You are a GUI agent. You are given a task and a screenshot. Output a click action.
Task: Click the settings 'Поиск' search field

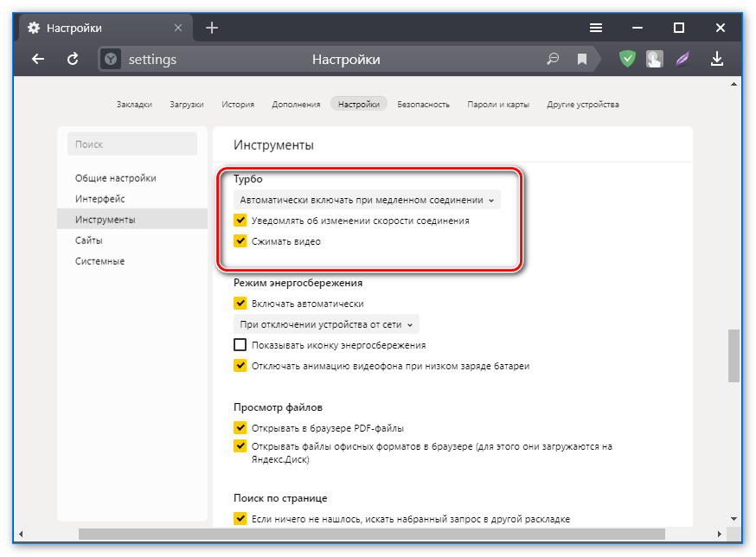pos(131,144)
